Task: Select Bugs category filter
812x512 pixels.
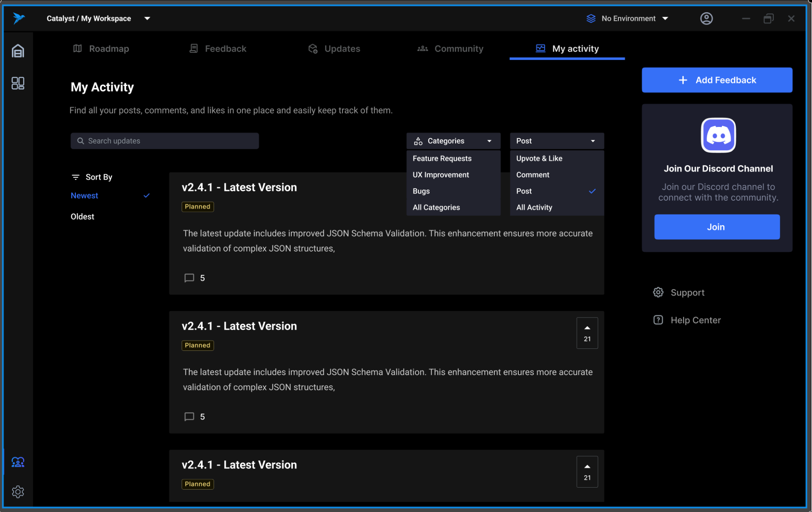Action: coord(421,191)
